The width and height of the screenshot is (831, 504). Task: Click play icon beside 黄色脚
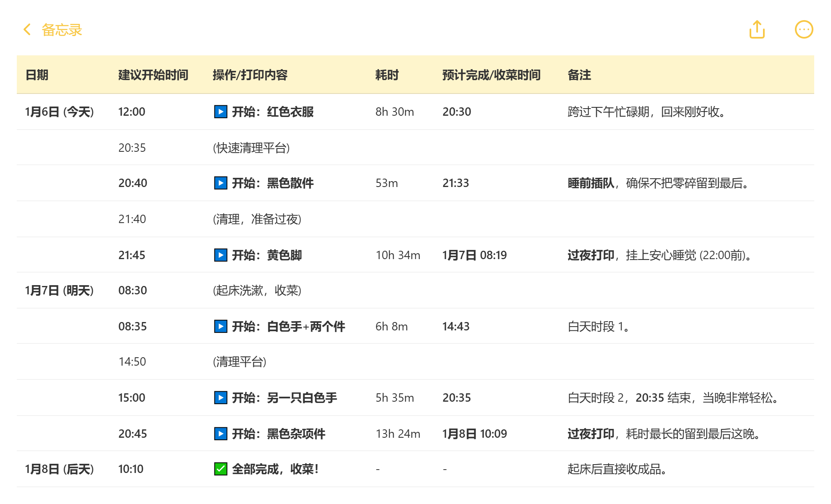(x=220, y=255)
